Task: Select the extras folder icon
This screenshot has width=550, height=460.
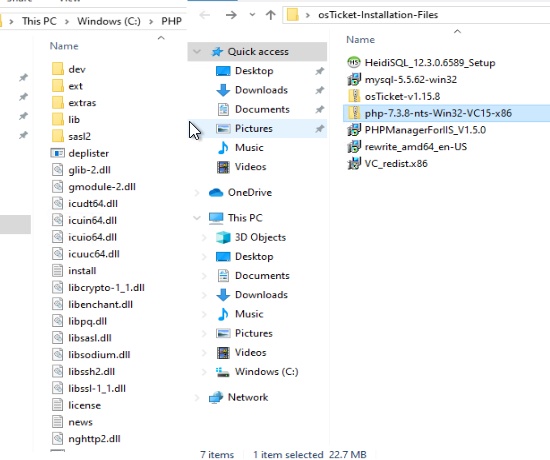Action: [x=58, y=103]
